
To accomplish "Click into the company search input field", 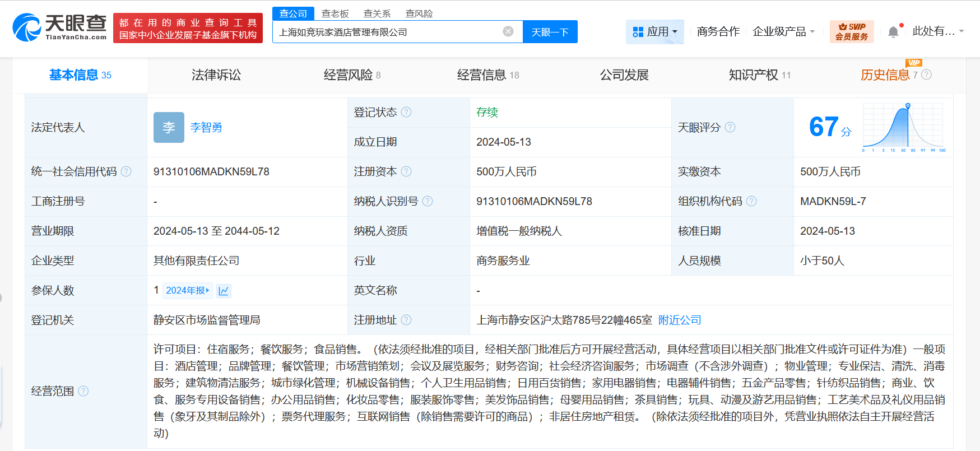I will click(387, 32).
